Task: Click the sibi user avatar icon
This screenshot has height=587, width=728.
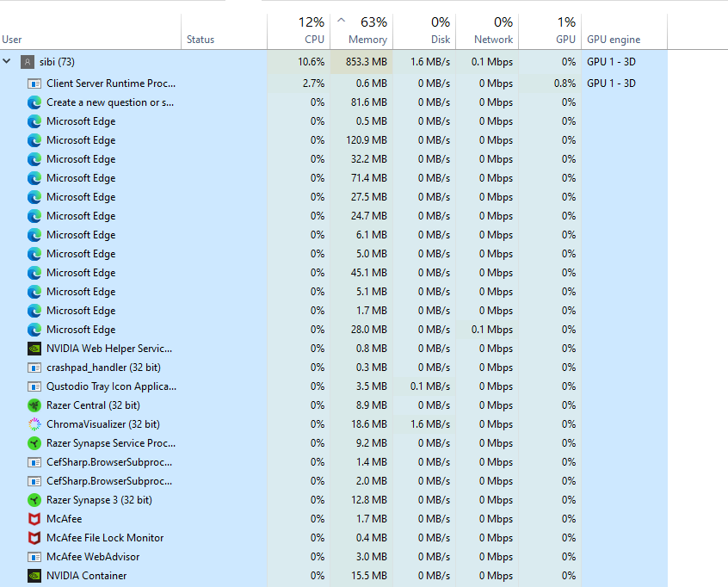Action: coord(28,62)
